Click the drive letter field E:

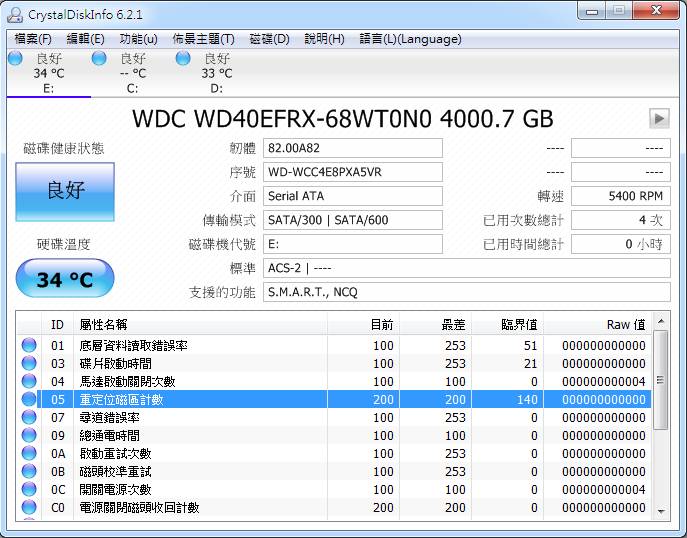point(353,244)
